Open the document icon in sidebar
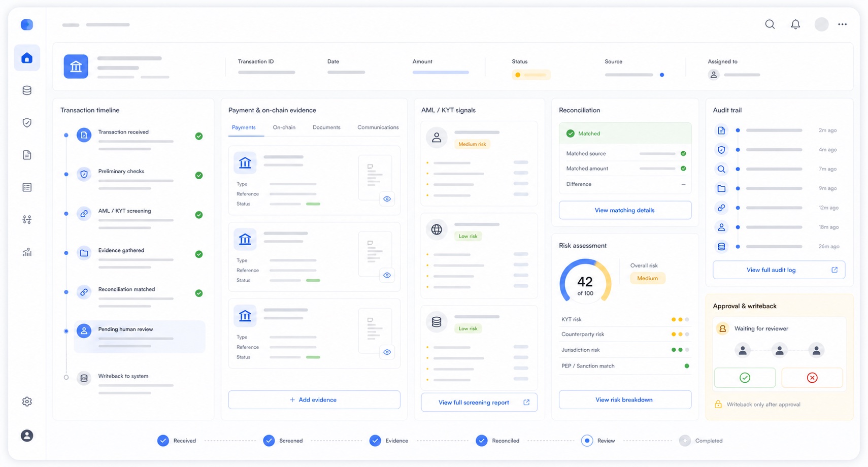 tap(27, 155)
